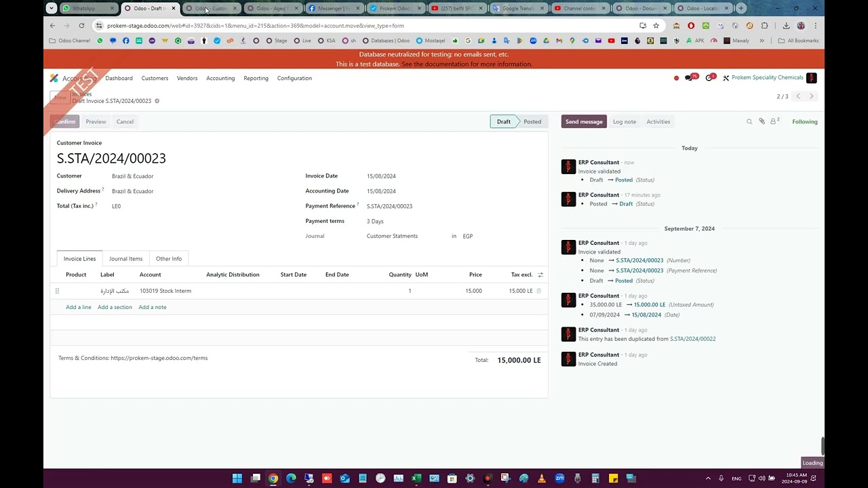This screenshot has width=868, height=488.
Task: Open the gear actions menu beside invoice title
Action: pyautogui.click(x=157, y=101)
